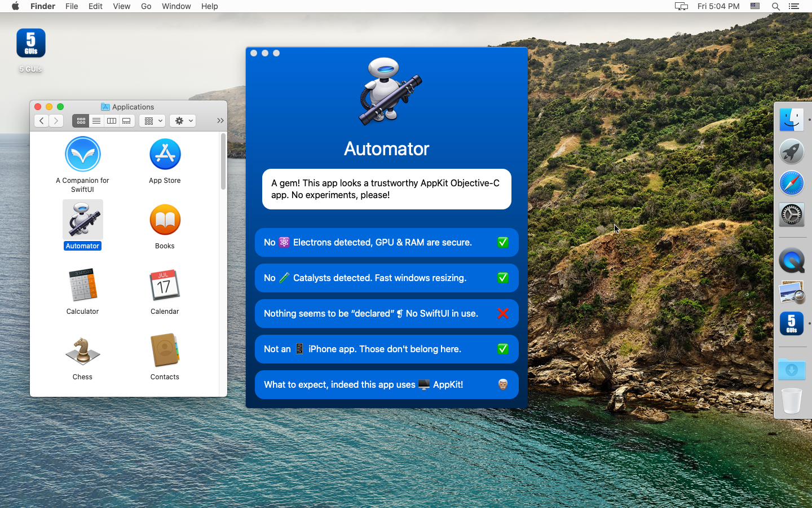Open the View menu in menu bar
This screenshot has width=812, height=508.
121,6
